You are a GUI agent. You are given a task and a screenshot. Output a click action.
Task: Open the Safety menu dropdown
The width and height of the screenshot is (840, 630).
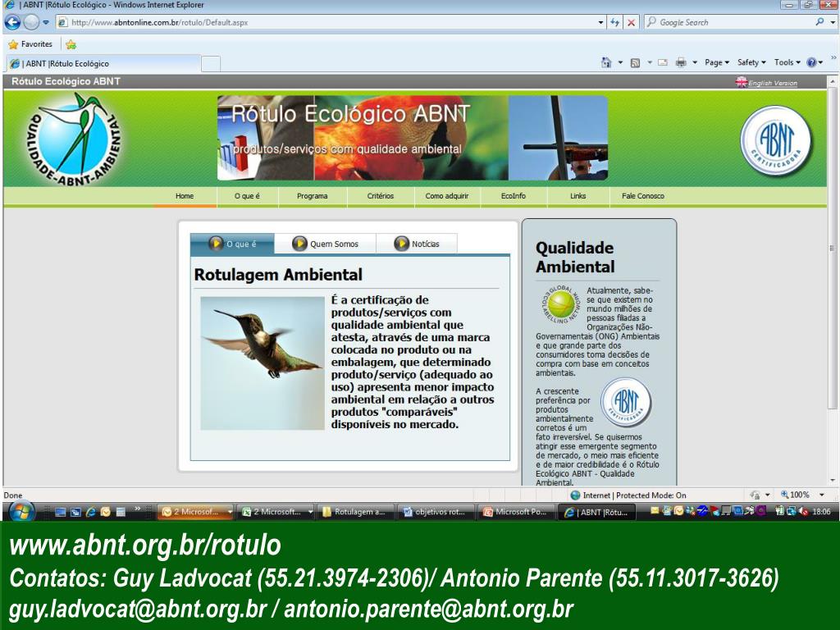pyautogui.click(x=751, y=62)
